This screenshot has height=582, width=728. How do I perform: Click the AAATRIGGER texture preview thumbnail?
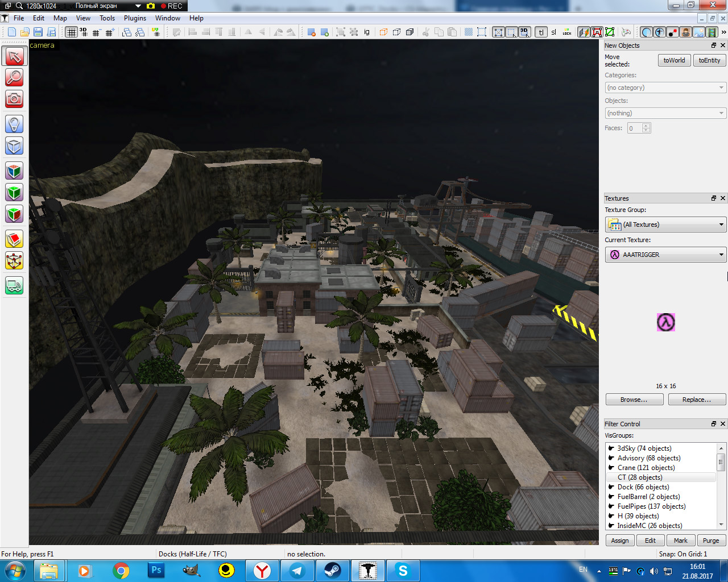click(665, 322)
